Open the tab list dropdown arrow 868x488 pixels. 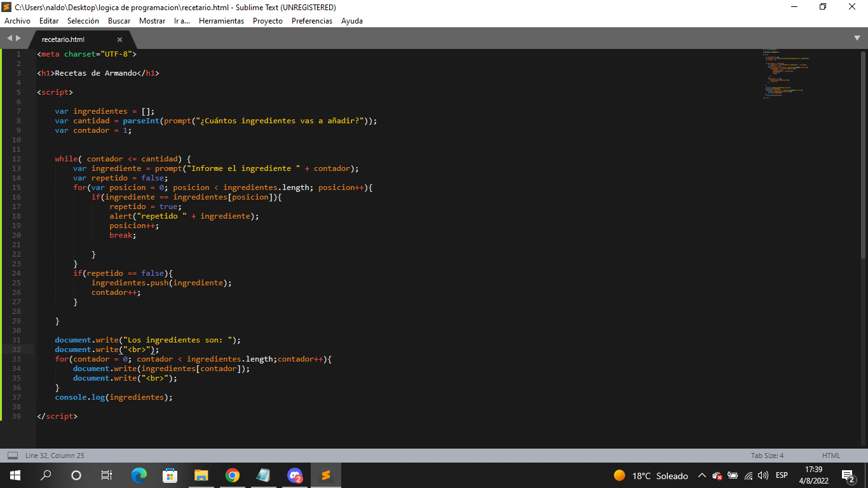tap(857, 38)
